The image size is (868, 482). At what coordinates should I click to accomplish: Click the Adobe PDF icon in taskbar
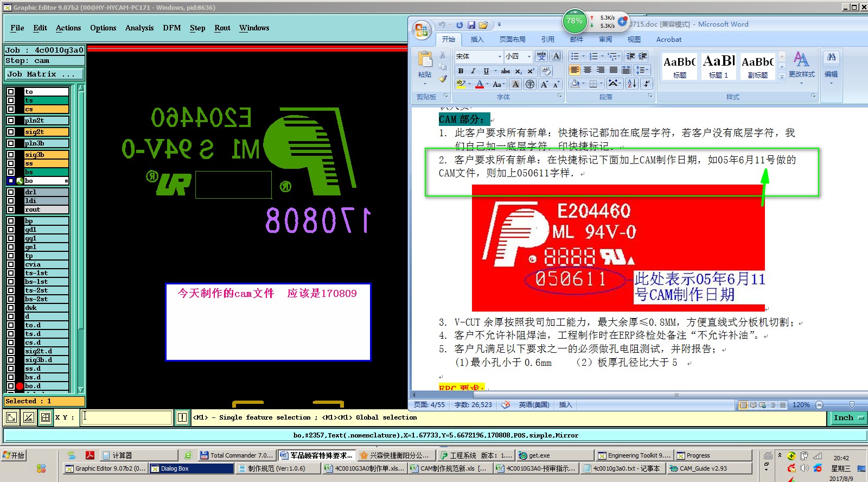pos(90,455)
